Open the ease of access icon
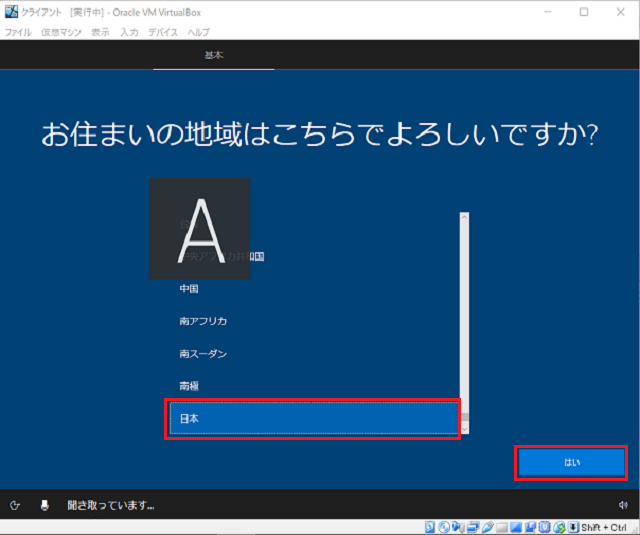Screen dimensions: 640x535 [15, 506]
